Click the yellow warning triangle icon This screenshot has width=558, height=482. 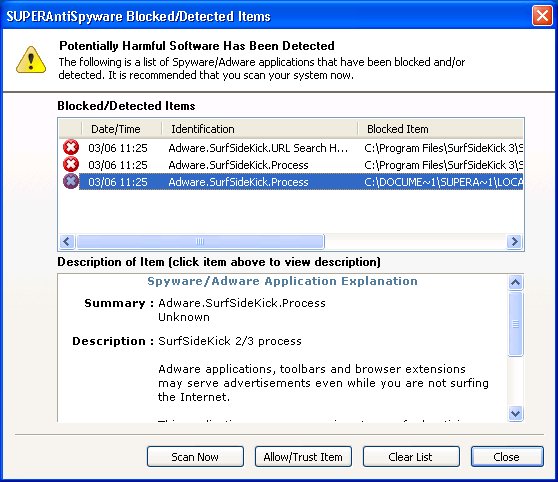coord(31,60)
